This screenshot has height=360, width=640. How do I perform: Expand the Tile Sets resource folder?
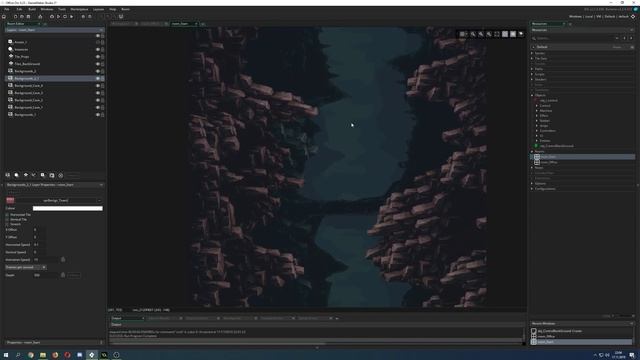pos(532,58)
